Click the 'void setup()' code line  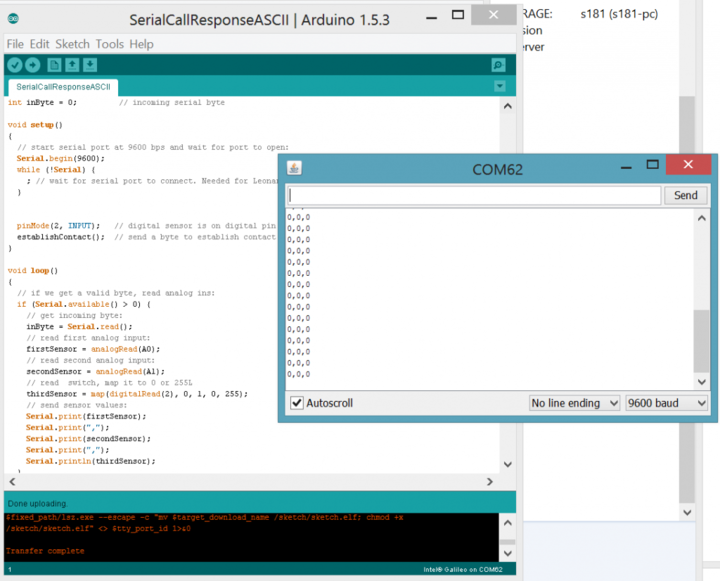35,125
